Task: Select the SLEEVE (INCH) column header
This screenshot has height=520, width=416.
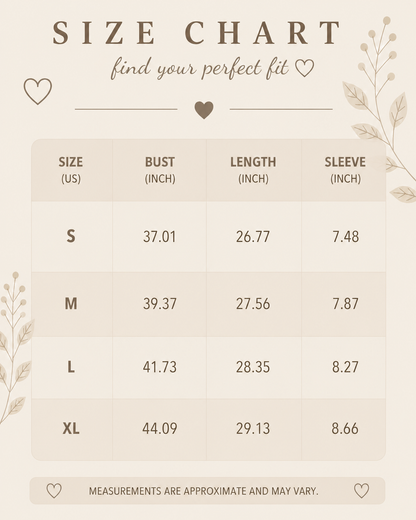Action: pyautogui.click(x=345, y=170)
